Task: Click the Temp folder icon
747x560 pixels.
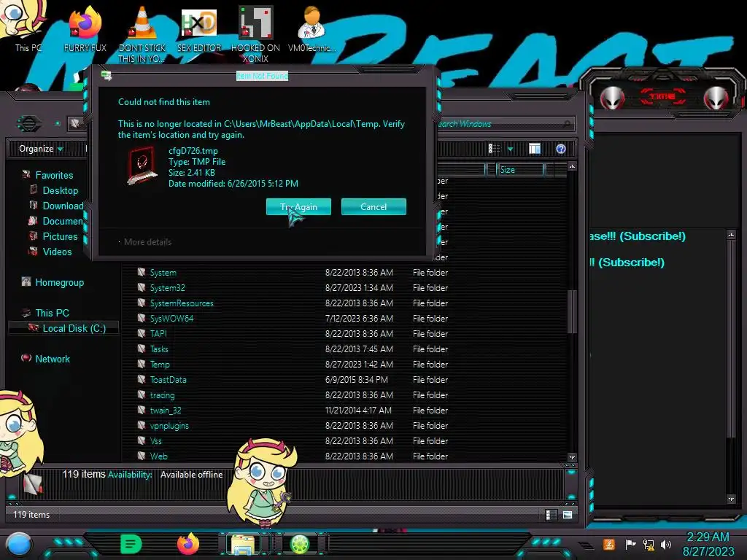Action: click(x=142, y=364)
